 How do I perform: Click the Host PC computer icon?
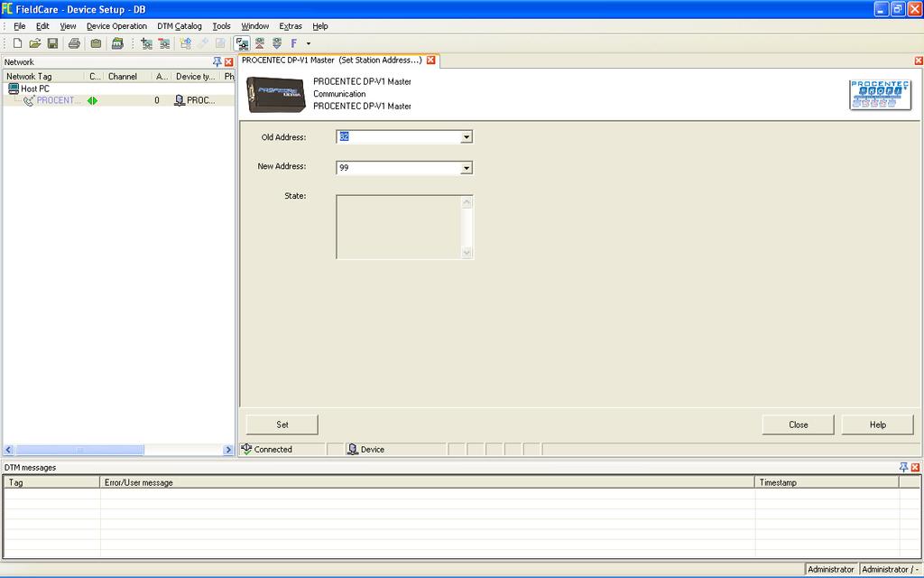[14, 89]
